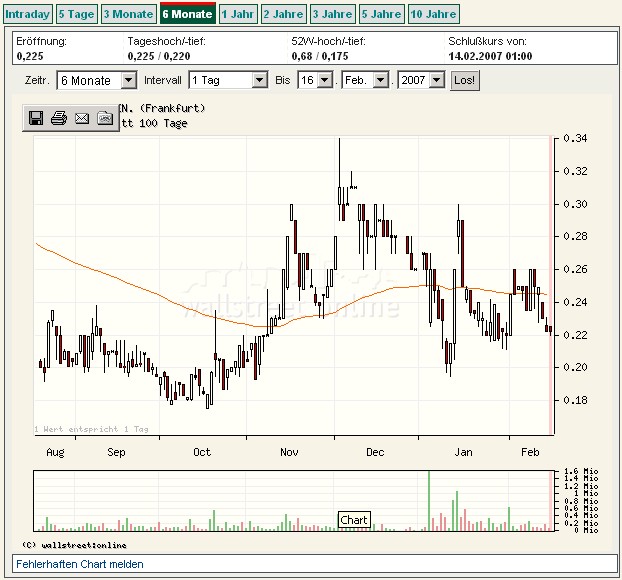Screen dimensions: 622x580
Task: Click the Feb month axis label
Action: pyautogui.click(x=530, y=452)
